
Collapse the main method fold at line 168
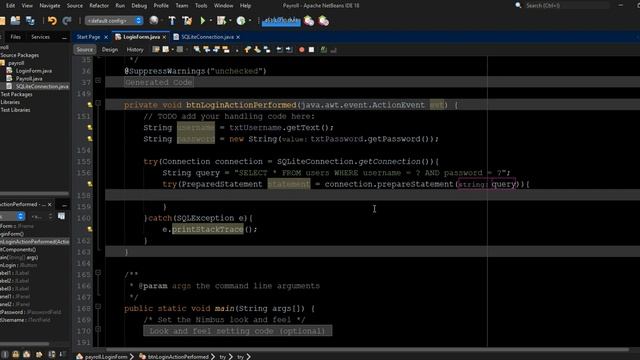point(98,306)
